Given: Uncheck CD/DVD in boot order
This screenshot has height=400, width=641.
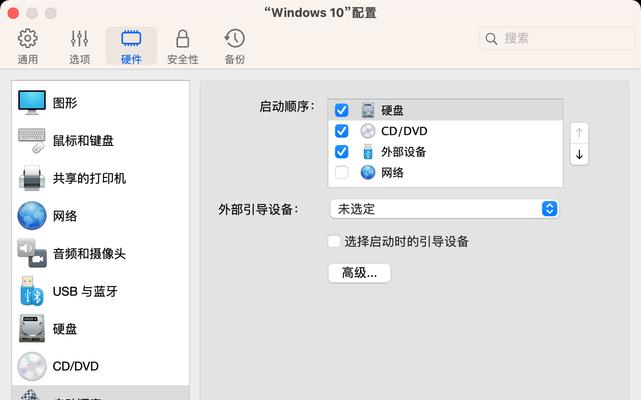Looking at the screenshot, I should (x=341, y=131).
